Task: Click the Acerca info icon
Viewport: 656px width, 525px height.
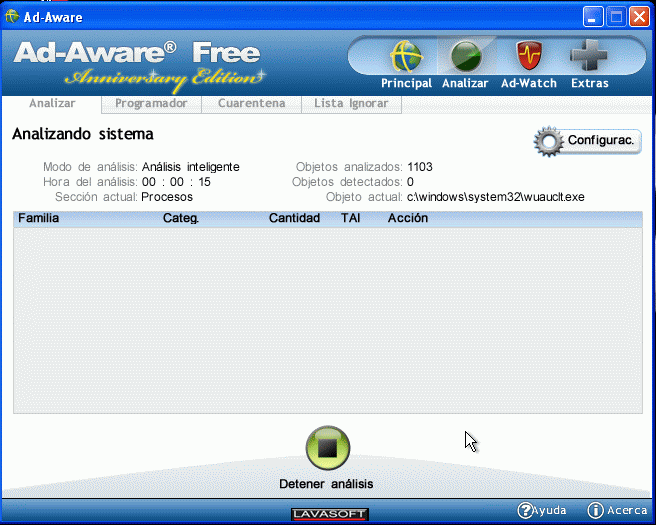Action: coord(595,510)
